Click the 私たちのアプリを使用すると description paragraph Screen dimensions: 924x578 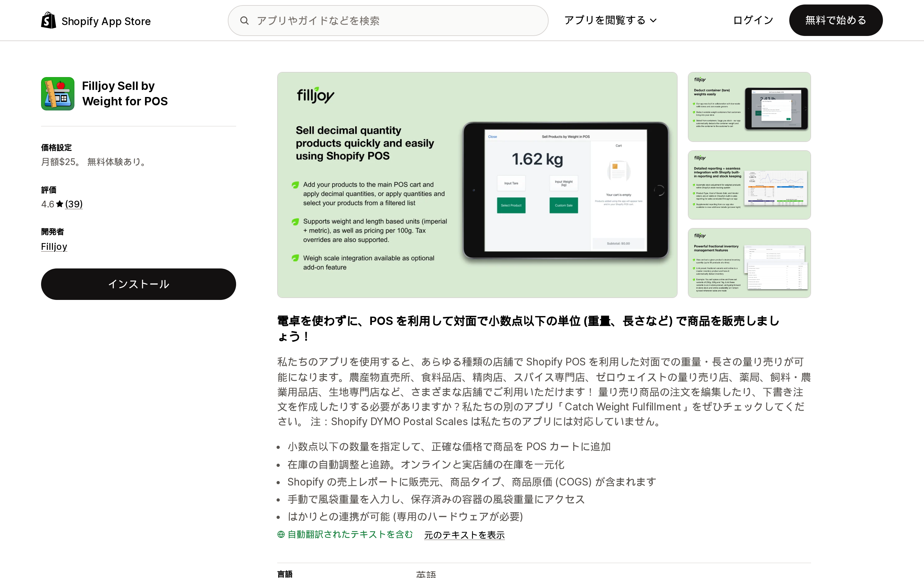click(x=544, y=391)
